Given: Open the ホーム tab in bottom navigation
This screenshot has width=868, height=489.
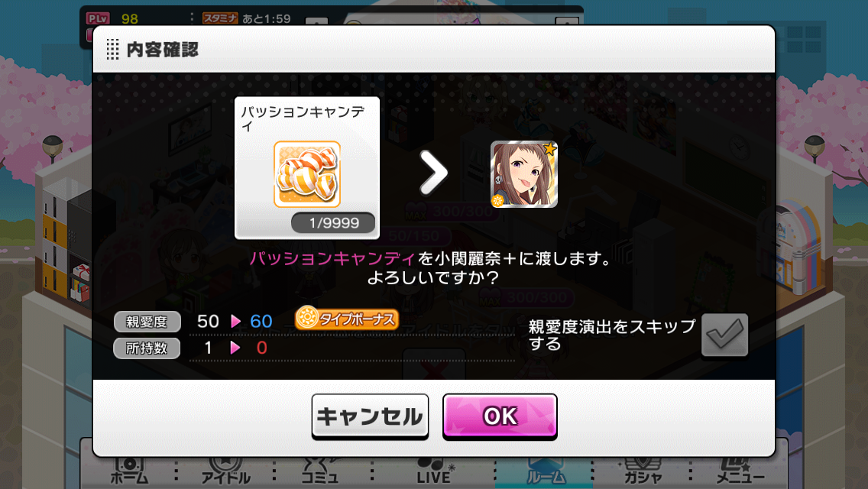Looking at the screenshot, I should point(129,472).
